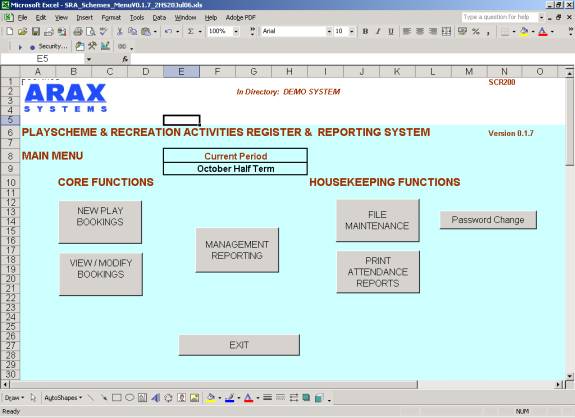This screenshot has width=575, height=418.
Task: Toggle Bold formatting
Action: coord(365,32)
